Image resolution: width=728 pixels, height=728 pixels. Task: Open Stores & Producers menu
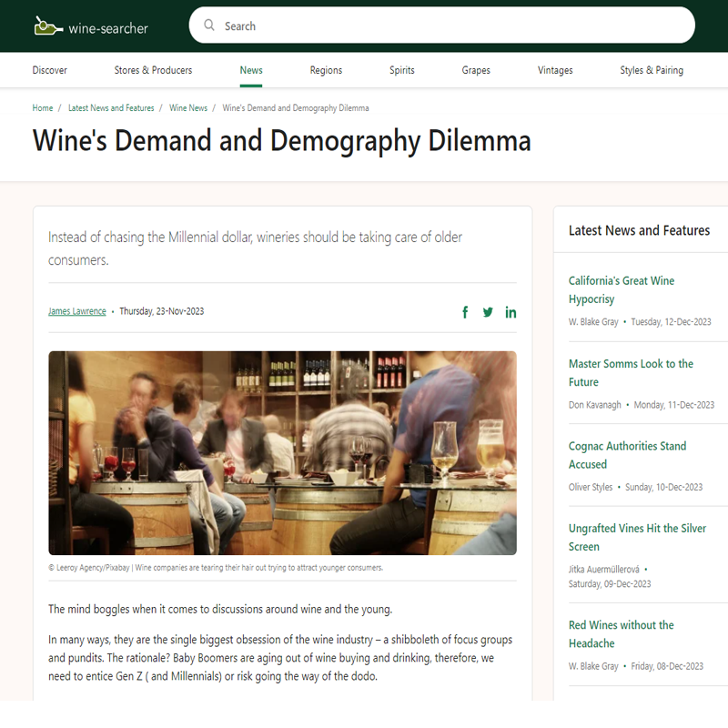tap(153, 70)
